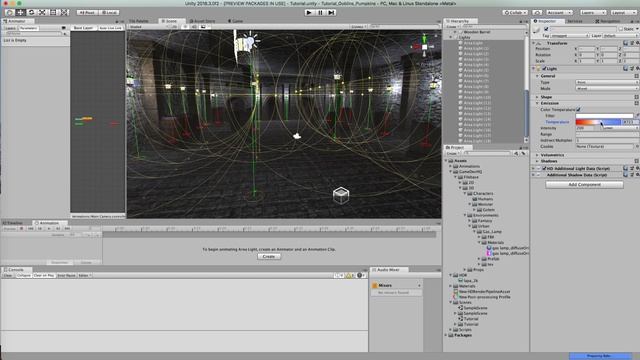Open the Cloud services icon

(538, 13)
